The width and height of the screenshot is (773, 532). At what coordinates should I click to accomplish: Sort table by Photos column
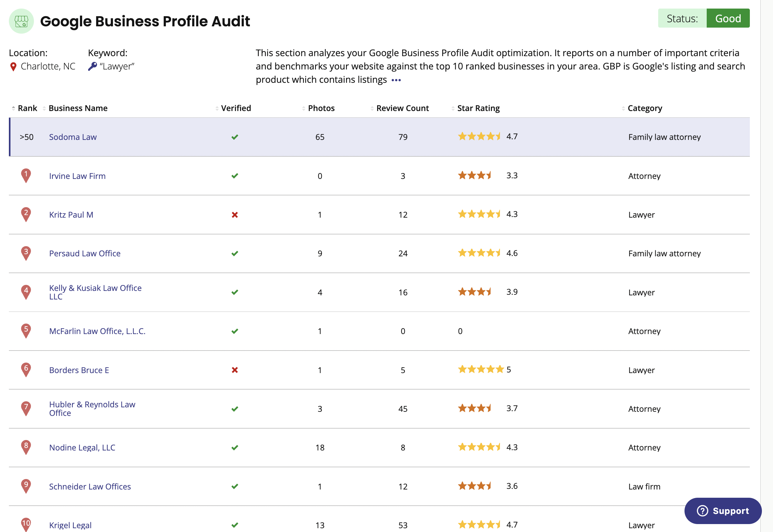click(318, 108)
